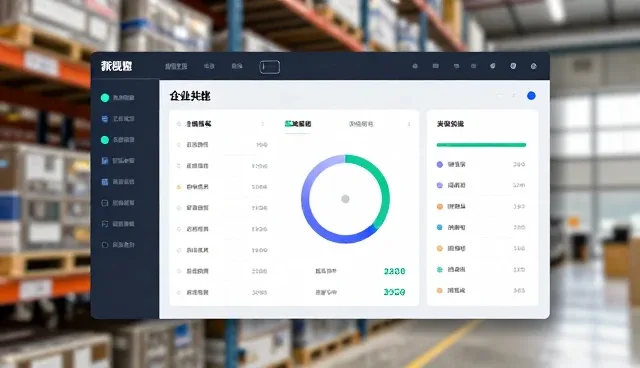640x368 pixels.
Task: Expand the chevron beside the gray tab
Action: (x=409, y=124)
